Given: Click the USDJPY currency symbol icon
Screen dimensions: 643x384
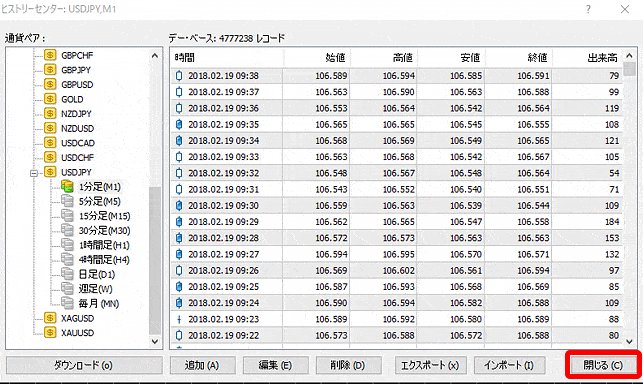Looking at the screenshot, I should tap(50, 172).
